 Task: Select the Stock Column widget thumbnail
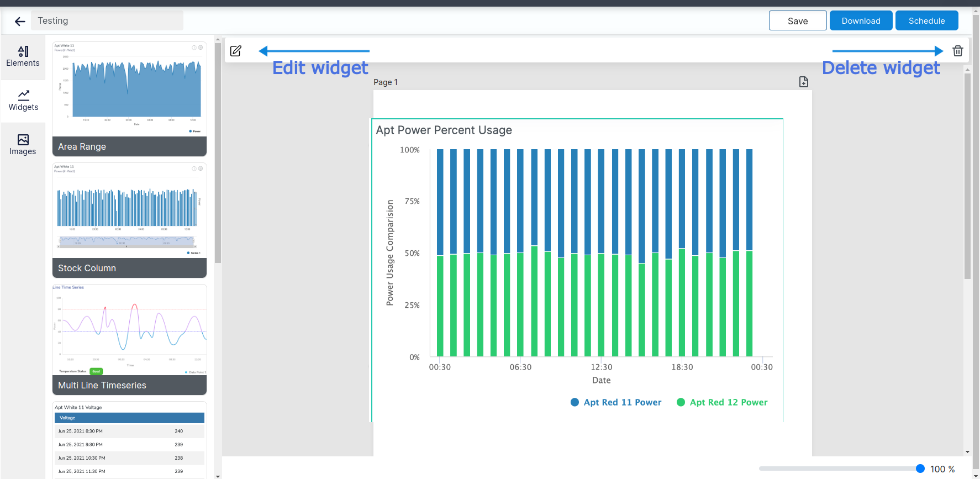[x=129, y=220]
